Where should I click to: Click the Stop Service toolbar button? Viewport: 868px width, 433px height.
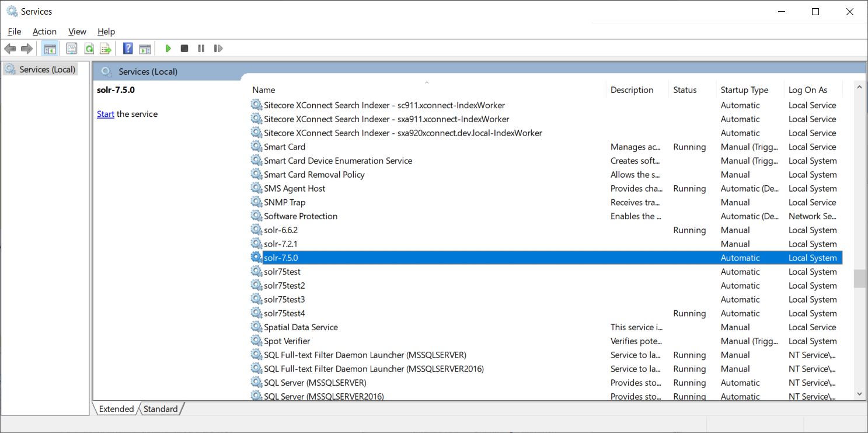click(184, 49)
